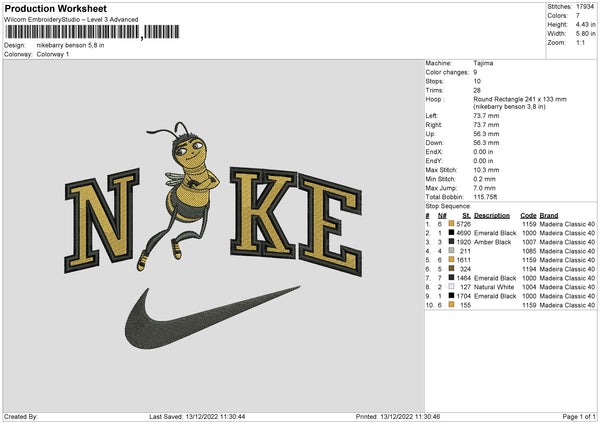
Task: Click the Nike bee embroidery design preview
Action: pyautogui.click(x=213, y=235)
